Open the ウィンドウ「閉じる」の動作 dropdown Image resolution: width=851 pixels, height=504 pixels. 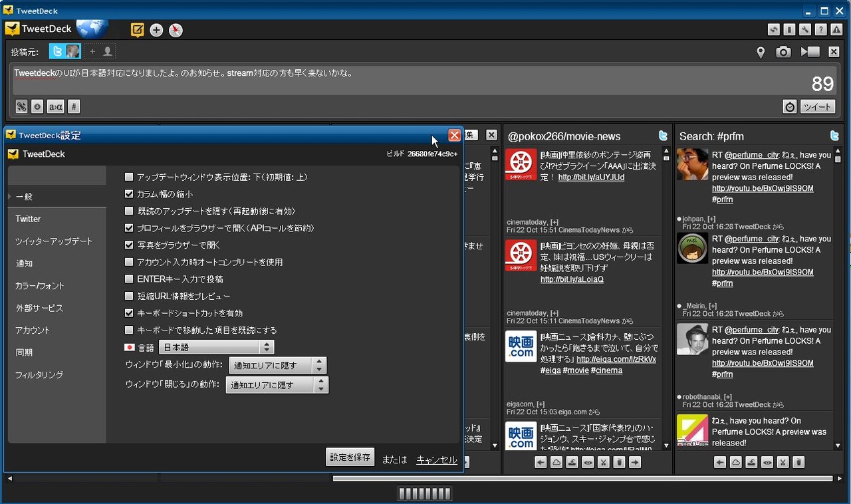coord(277,384)
